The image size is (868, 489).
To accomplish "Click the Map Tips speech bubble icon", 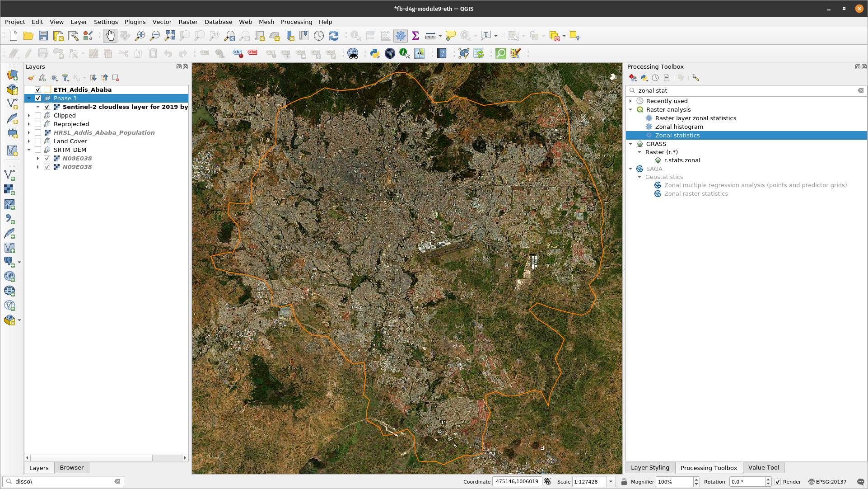I will click(450, 36).
